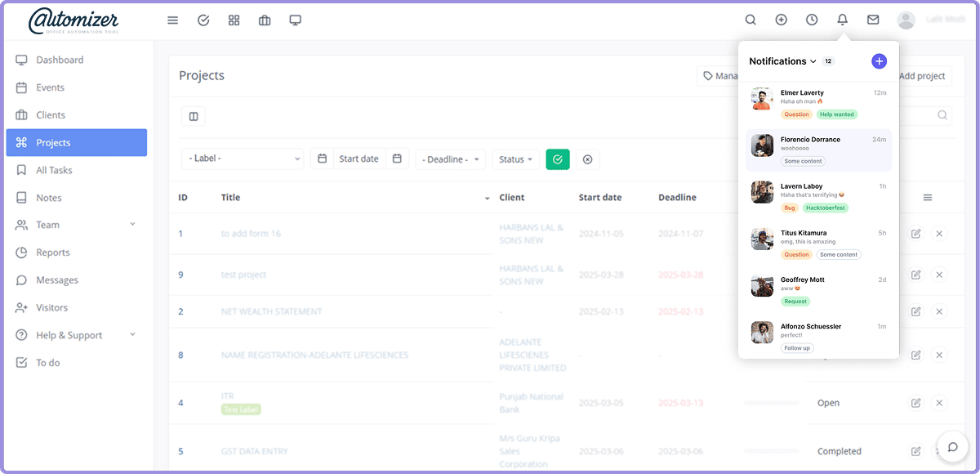Expand the Notifications dropdown chevron
The width and height of the screenshot is (980, 474).
coord(813,62)
